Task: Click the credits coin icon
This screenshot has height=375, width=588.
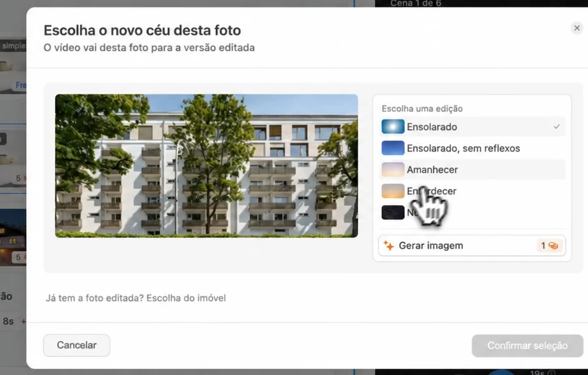Action: click(x=554, y=246)
